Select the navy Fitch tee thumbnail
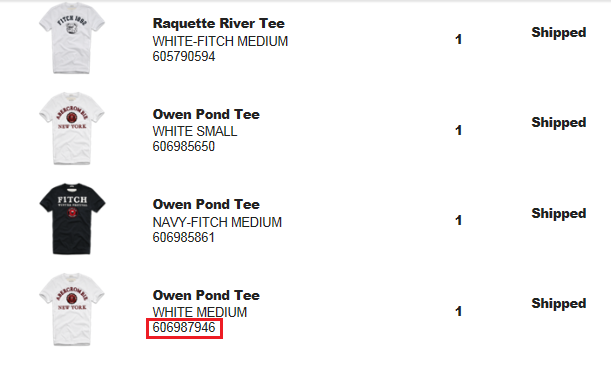The height and width of the screenshot is (379, 611). coord(72,219)
